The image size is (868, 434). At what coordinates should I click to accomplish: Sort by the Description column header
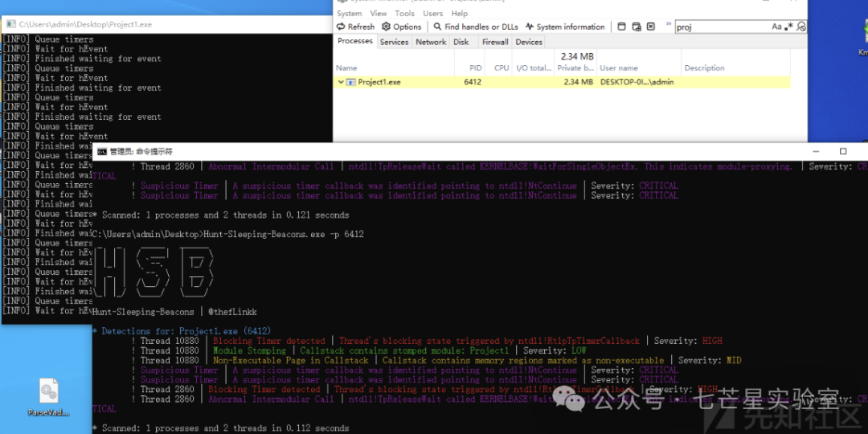[x=735, y=68]
